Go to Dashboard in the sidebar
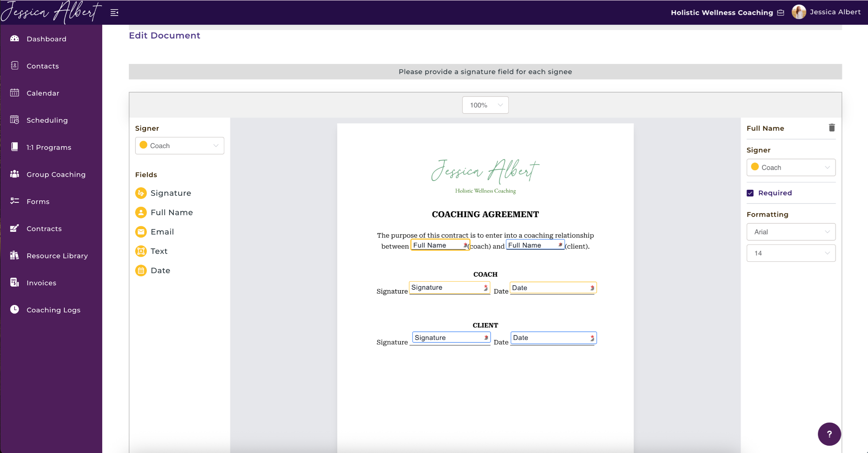 click(x=46, y=39)
